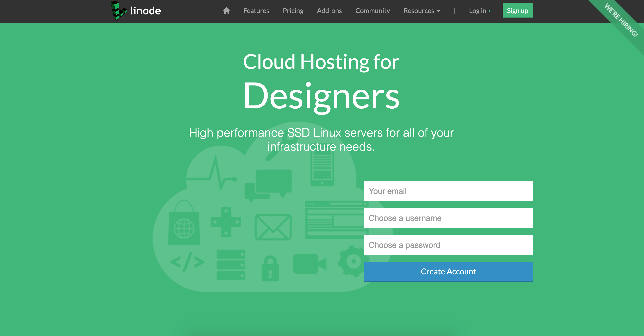Viewport: 644px width, 336px height.
Task: Click the home icon in navbar
Action: [x=227, y=11]
